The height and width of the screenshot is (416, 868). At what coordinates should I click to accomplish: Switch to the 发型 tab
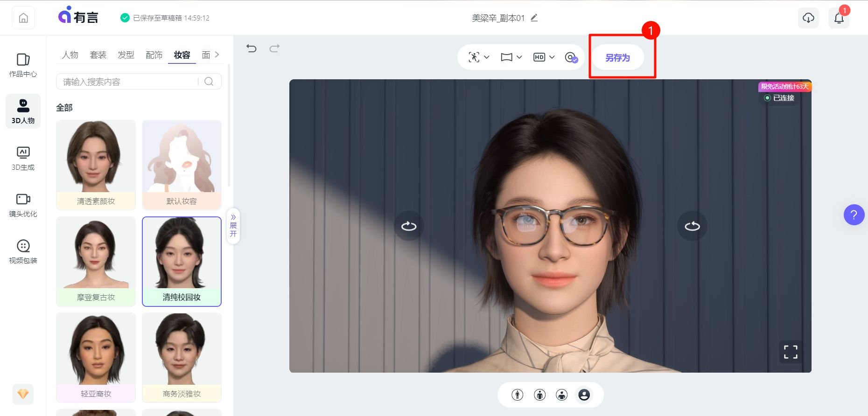pos(126,55)
